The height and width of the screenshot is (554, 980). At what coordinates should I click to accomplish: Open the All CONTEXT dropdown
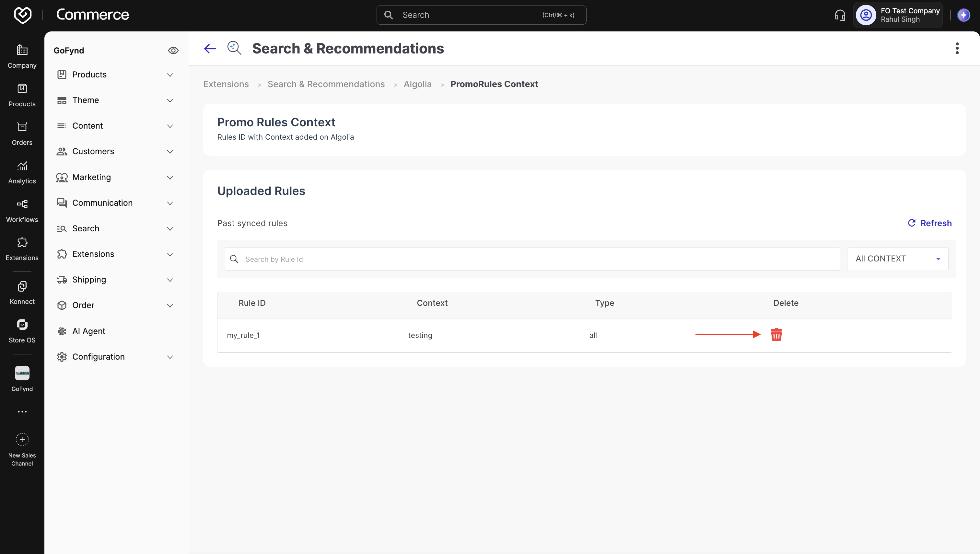coord(897,259)
